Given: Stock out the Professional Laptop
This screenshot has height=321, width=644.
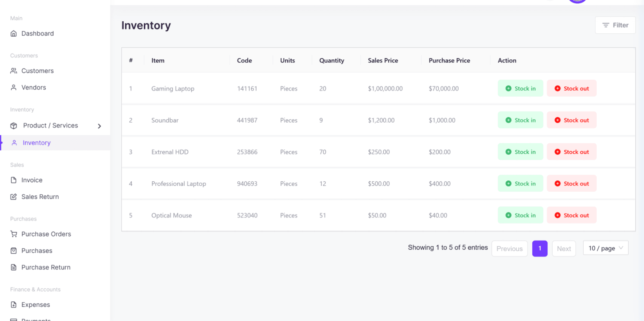Looking at the screenshot, I should [571, 183].
